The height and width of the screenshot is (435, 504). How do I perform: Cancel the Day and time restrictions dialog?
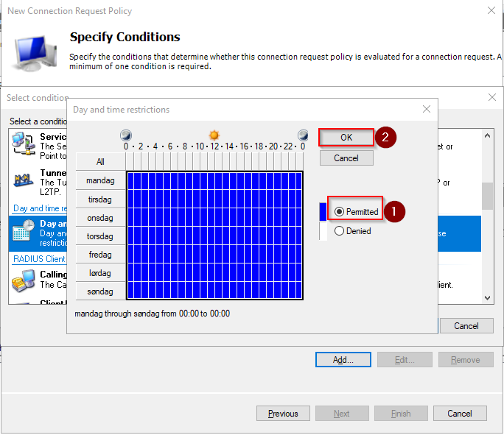(x=346, y=158)
